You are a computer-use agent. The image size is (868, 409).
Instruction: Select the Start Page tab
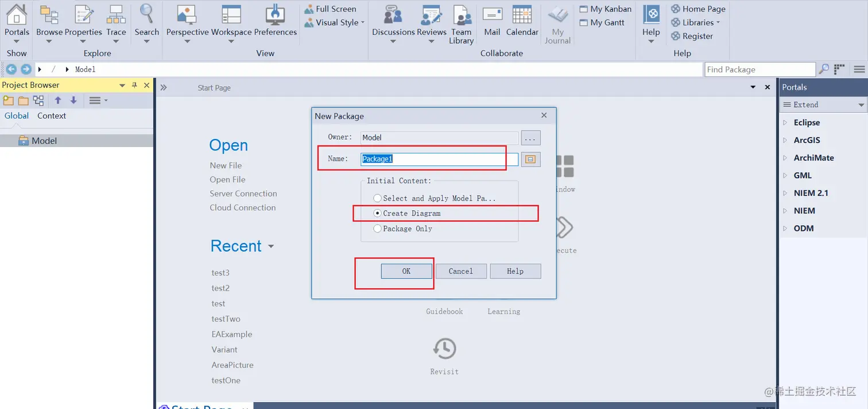(x=214, y=88)
